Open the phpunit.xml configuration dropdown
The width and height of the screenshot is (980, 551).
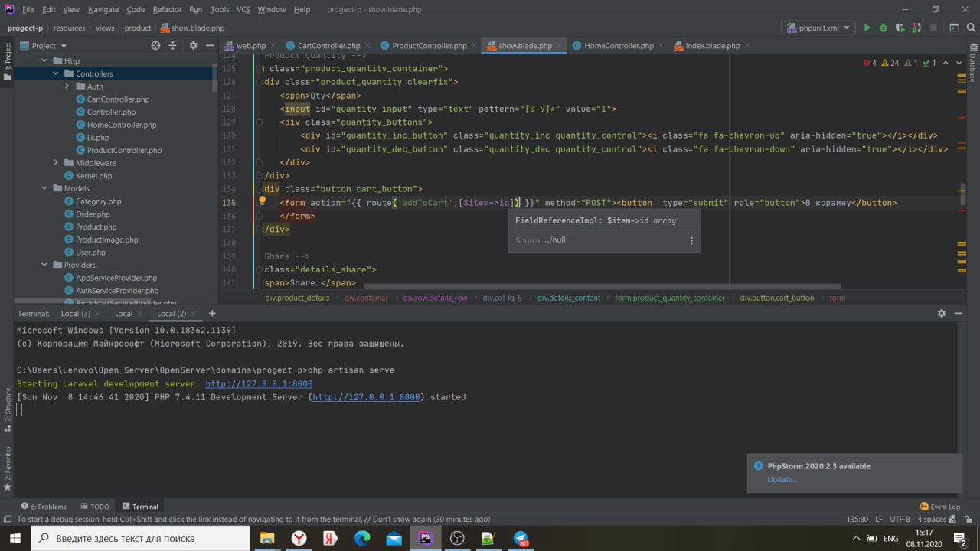point(818,28)
